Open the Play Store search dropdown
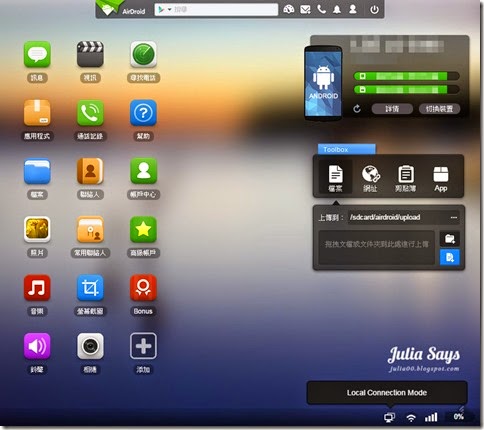 click(164, 9)
